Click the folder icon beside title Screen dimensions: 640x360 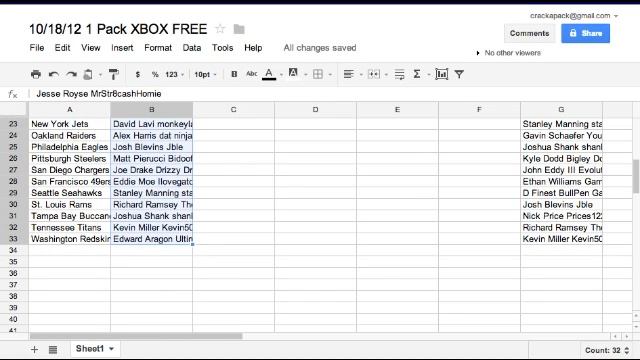pos(239,29)
